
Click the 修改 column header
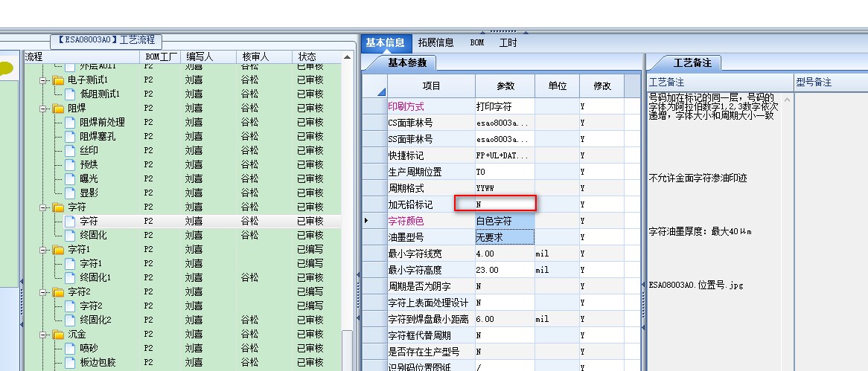tap(601, 86)
